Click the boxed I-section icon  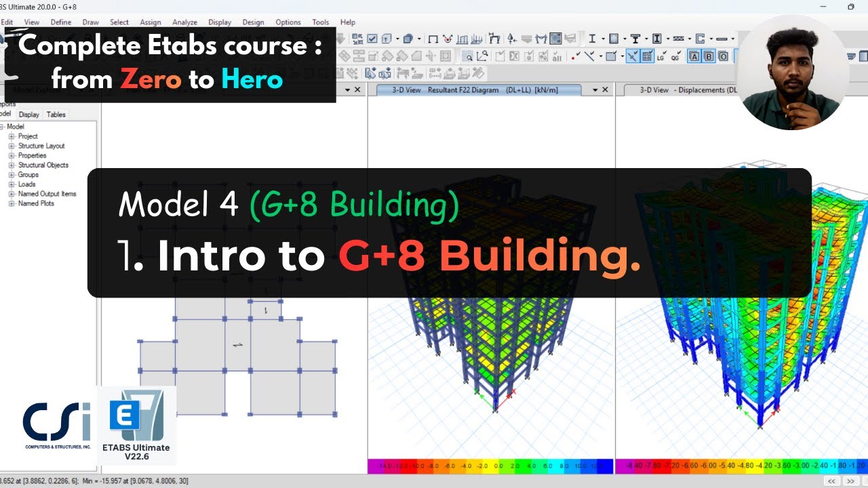pos(656,39)
